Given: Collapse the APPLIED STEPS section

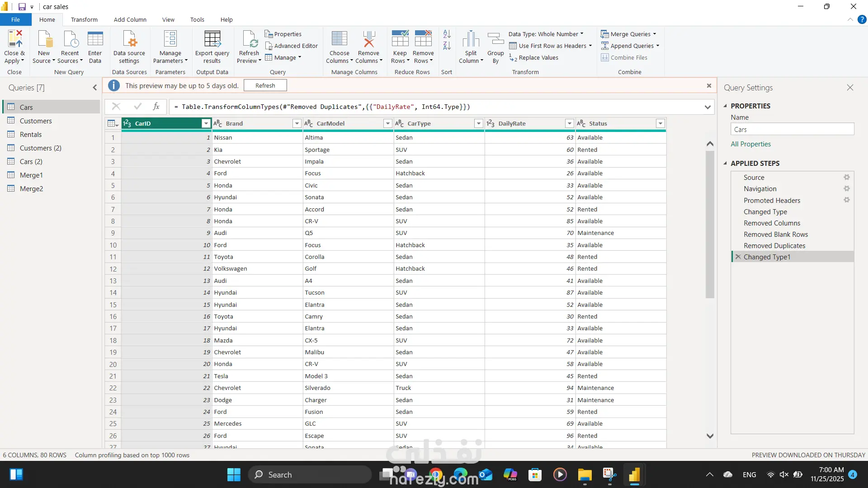Looking at the screenshot, I should point(725,163).
